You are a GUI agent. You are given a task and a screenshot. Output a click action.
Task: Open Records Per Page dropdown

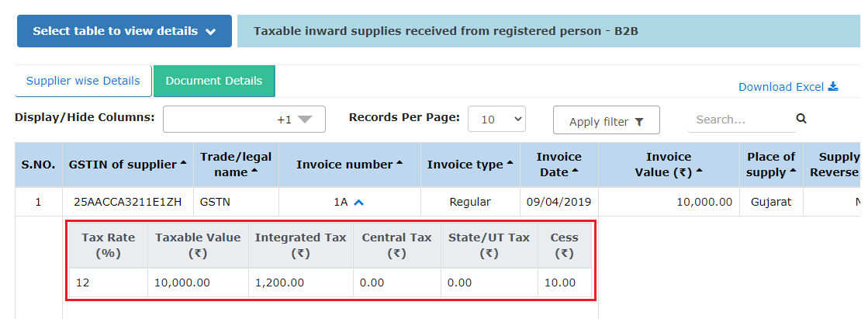(x=496, y=120)
